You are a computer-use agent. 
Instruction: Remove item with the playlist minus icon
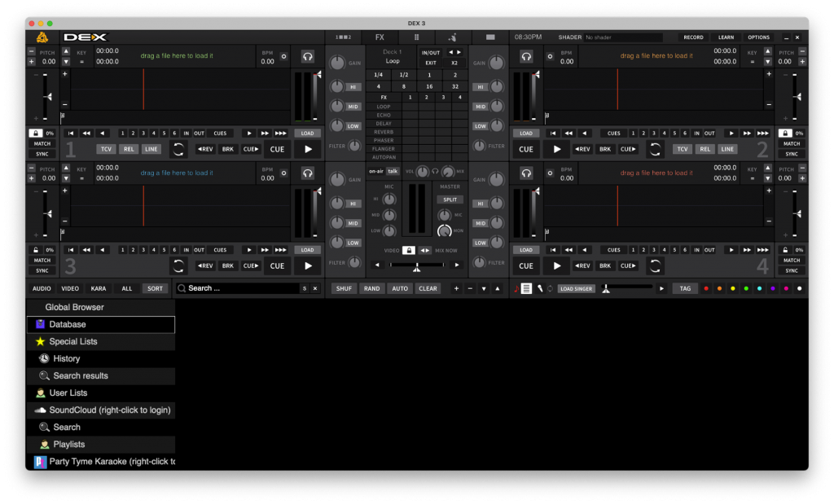click(470, 289)
